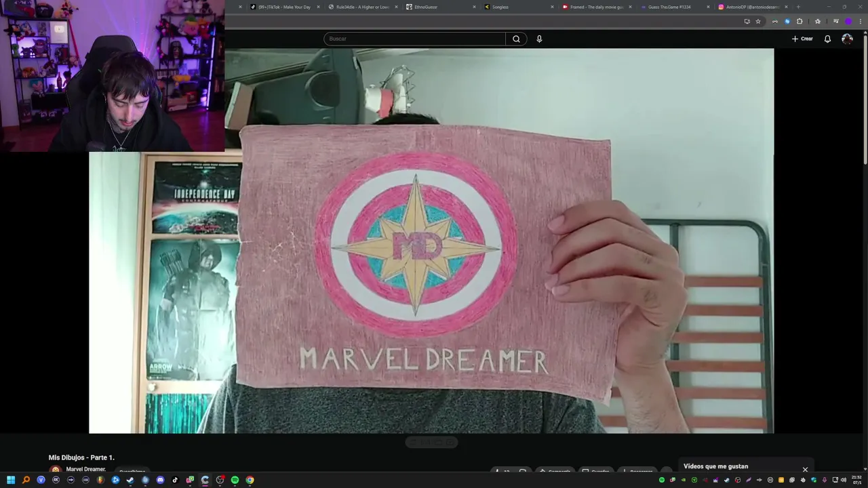Click the Steam icon in the system tray
868x488 pixels.
coord(726,480)
